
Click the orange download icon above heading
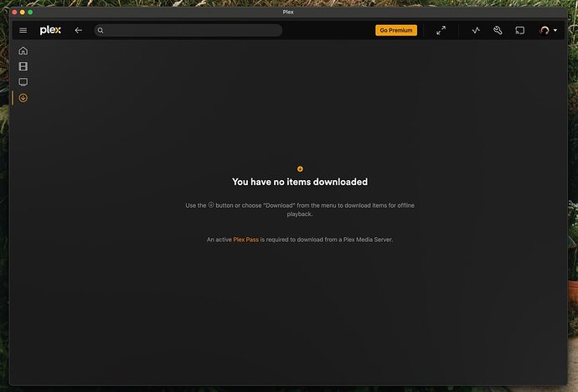(300, 168)
